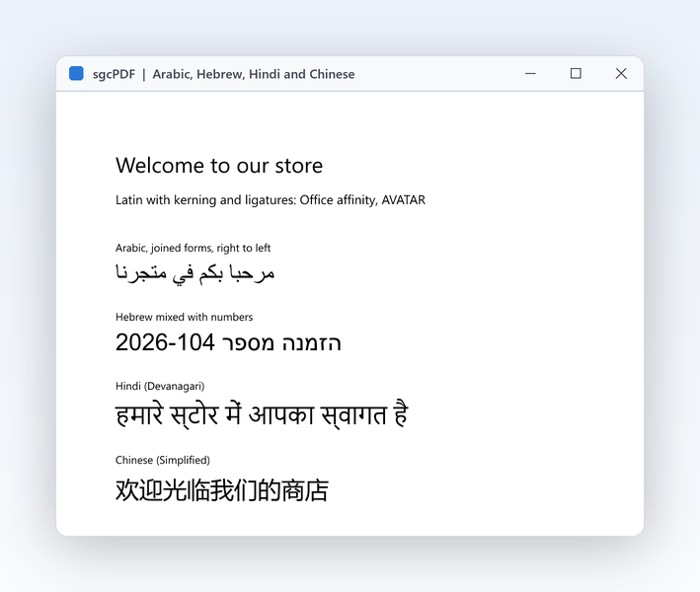The width and height of the screenshot is (700, 592).
Task: Click the Hebrew line with '2026-104'
Action: coord(228,342)
